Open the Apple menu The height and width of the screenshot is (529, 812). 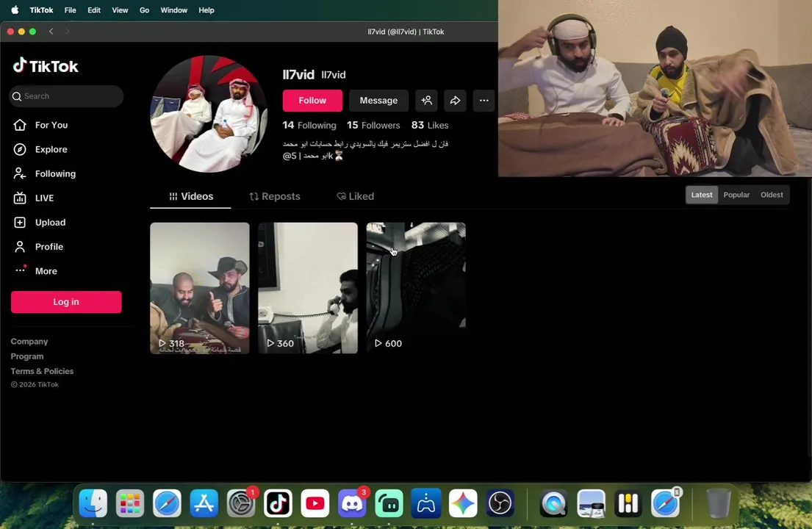15,10
